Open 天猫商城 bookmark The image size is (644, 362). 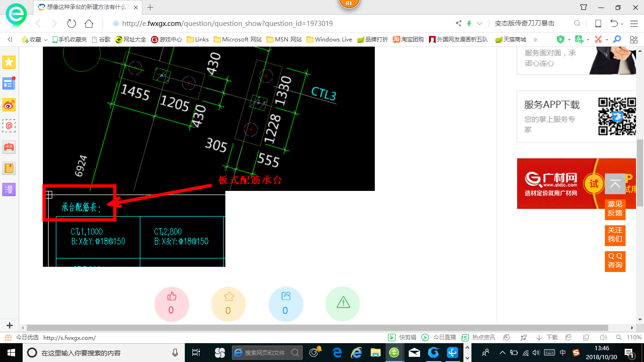click(511, 40)
